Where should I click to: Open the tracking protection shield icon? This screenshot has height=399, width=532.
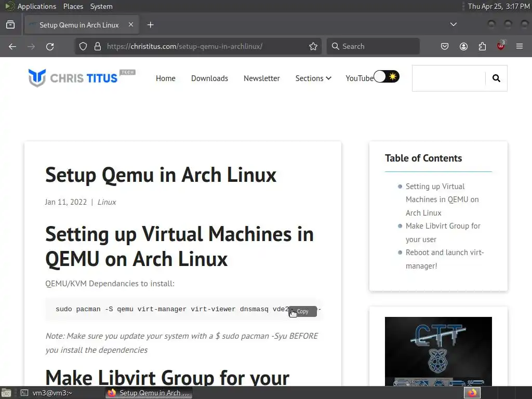tap(83, 46)
